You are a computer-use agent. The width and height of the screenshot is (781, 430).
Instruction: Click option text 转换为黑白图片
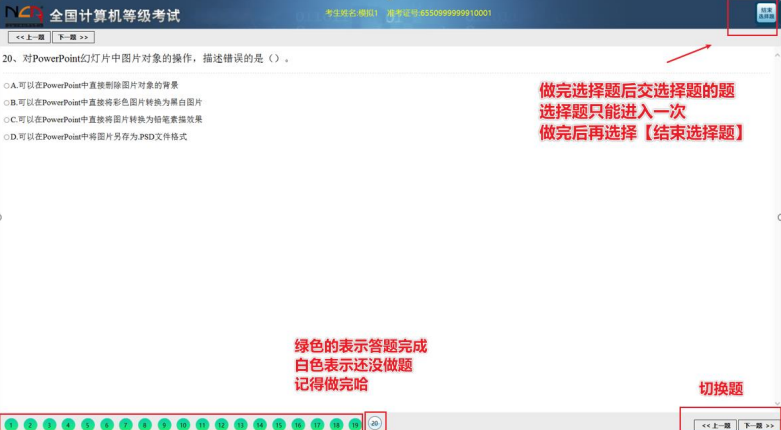pyautogui.click(x=173, y=103)
